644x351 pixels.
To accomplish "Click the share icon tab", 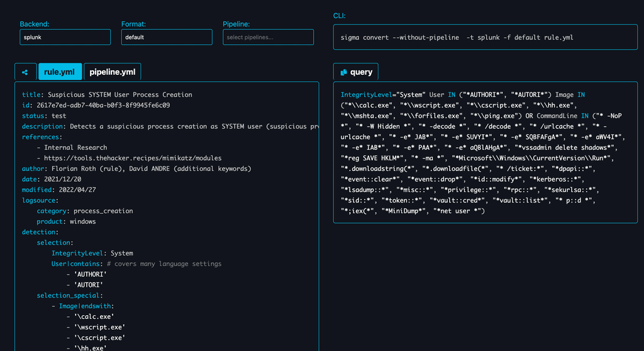I will pos(25,72).
